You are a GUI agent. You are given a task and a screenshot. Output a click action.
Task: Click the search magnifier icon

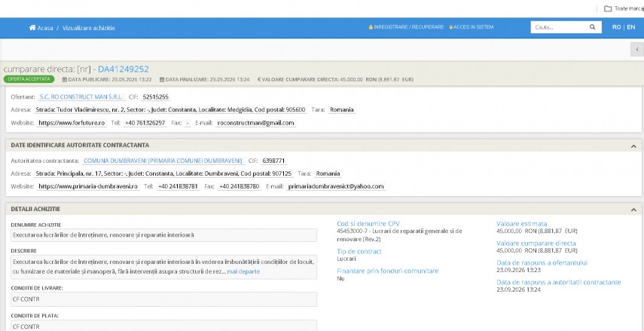592,27
